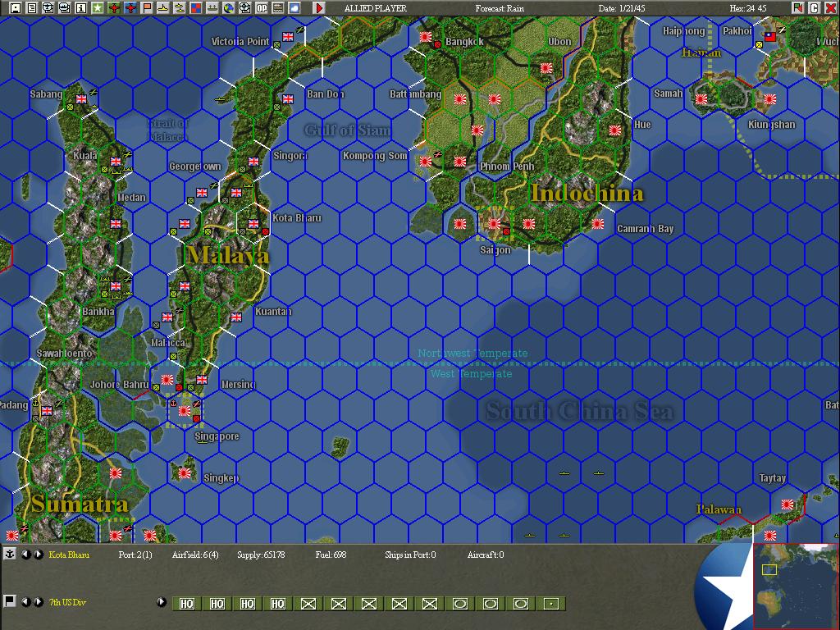Click the 'Date: 1/21/45' header text
This screenshot has height=630, width=840.
pos(623,8)
